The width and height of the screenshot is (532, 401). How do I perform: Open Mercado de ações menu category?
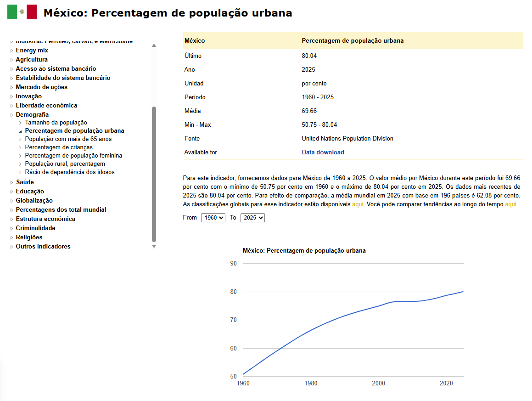tap(42, 87)
